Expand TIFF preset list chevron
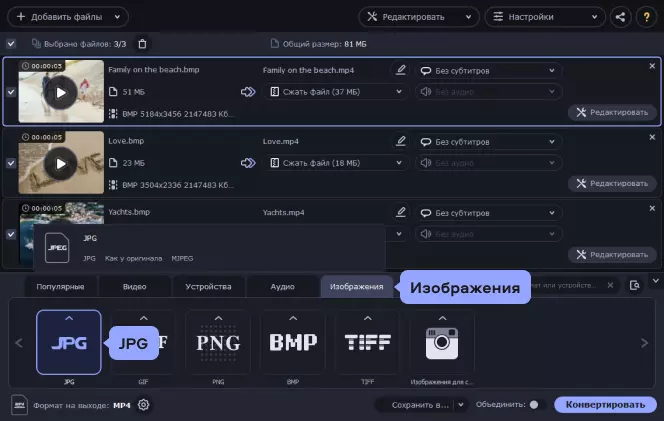Viewport: 664px width, 421px height. click(x=368, y=318)
